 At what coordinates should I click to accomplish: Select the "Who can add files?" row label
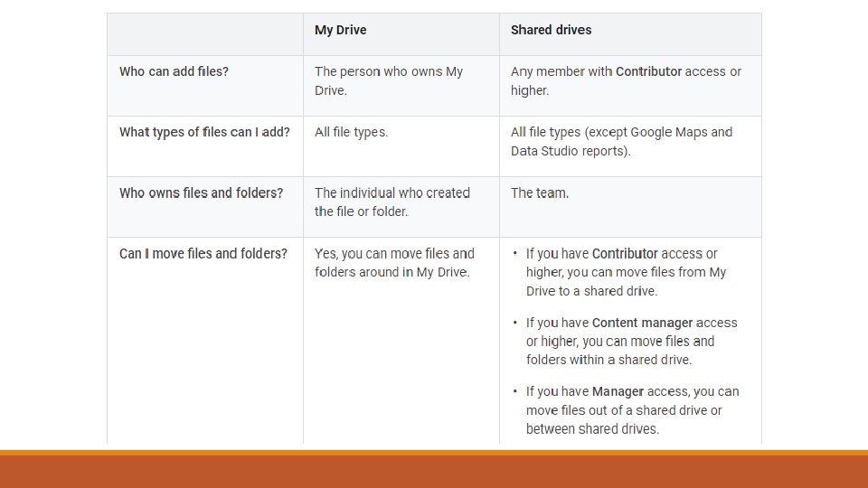pyautogui.click(x=174, y=71)
